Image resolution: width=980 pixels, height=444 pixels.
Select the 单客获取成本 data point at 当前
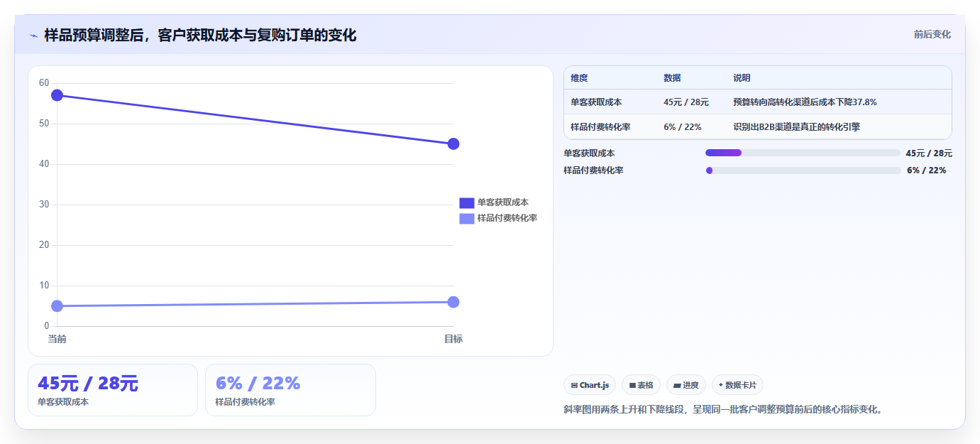click(x=57, y=95)
